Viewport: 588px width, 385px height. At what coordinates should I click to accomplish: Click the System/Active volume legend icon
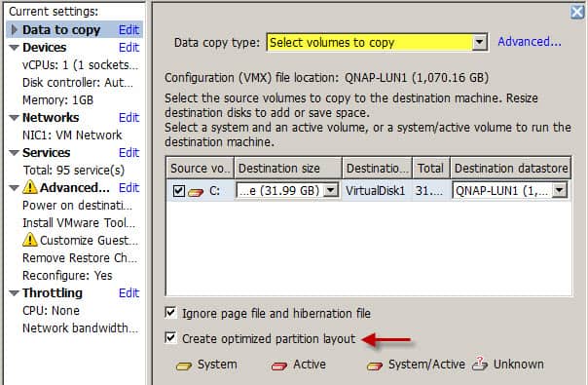(x=375, y=366)
